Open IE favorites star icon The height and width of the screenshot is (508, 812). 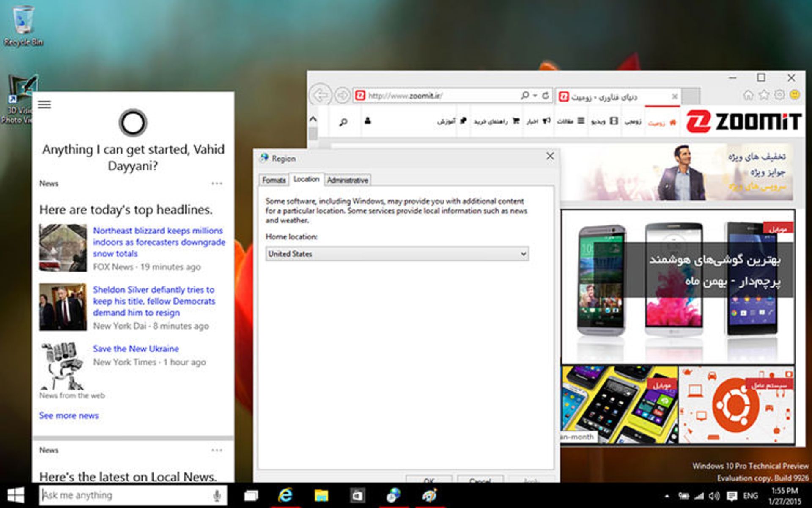[764, 95]
